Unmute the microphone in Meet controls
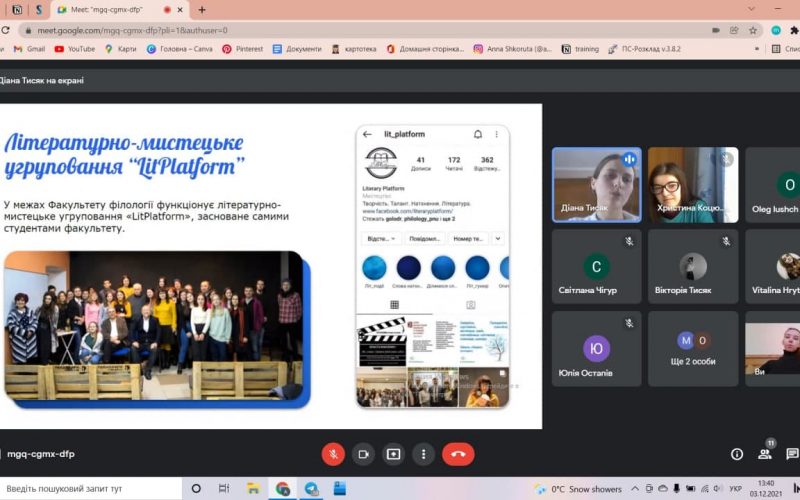 [333, 453]
